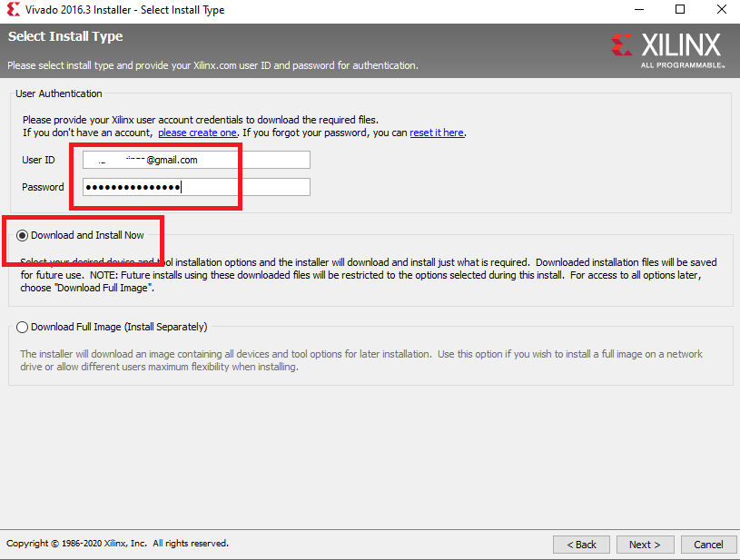Click the 'Select Install Type' heading

(65, 36)
